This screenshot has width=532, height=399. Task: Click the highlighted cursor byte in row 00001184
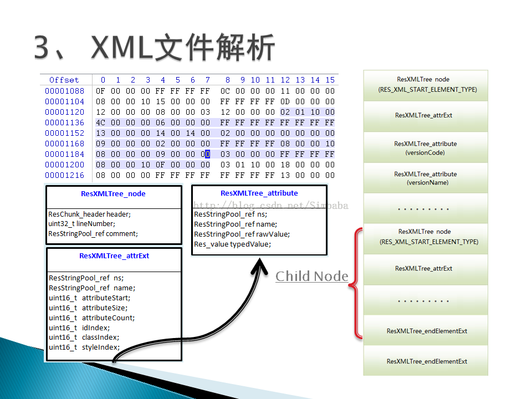click(208, 154)
